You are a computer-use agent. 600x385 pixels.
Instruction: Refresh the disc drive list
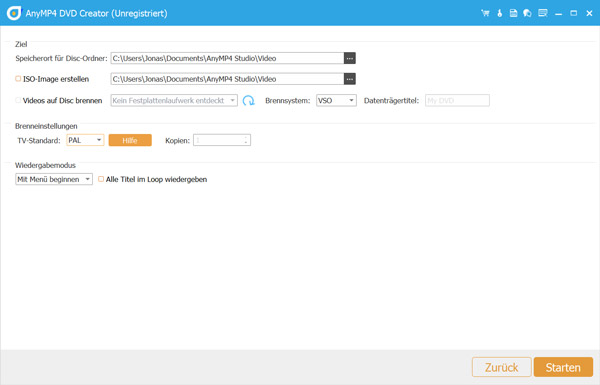(248, 101)
